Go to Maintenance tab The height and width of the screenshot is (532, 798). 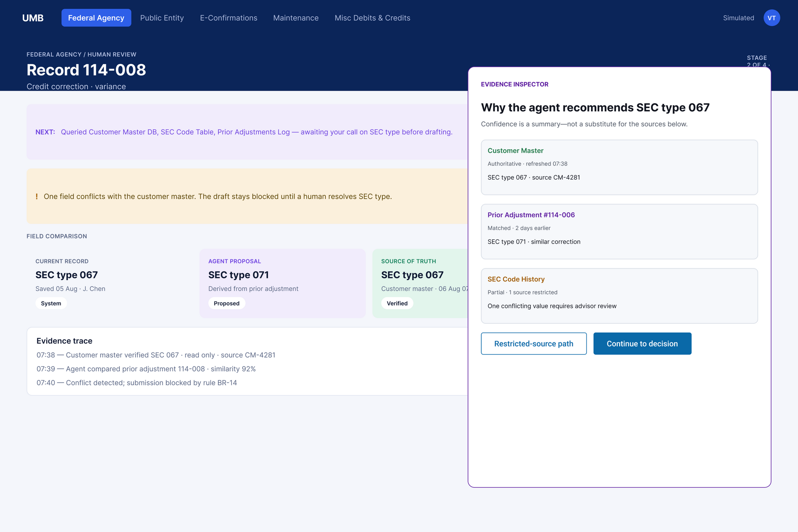(296, 18)
